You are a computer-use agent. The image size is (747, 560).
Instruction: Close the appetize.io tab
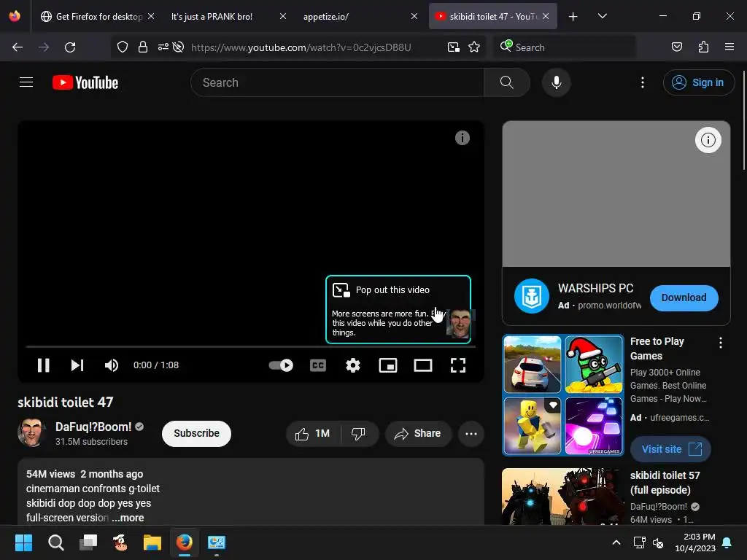pyautogui.click(x=414, y=16)
